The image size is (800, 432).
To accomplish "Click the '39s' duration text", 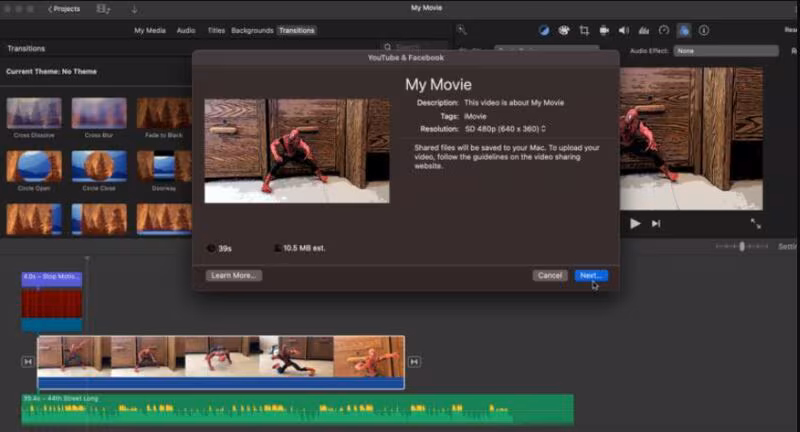I will [225, 248].
